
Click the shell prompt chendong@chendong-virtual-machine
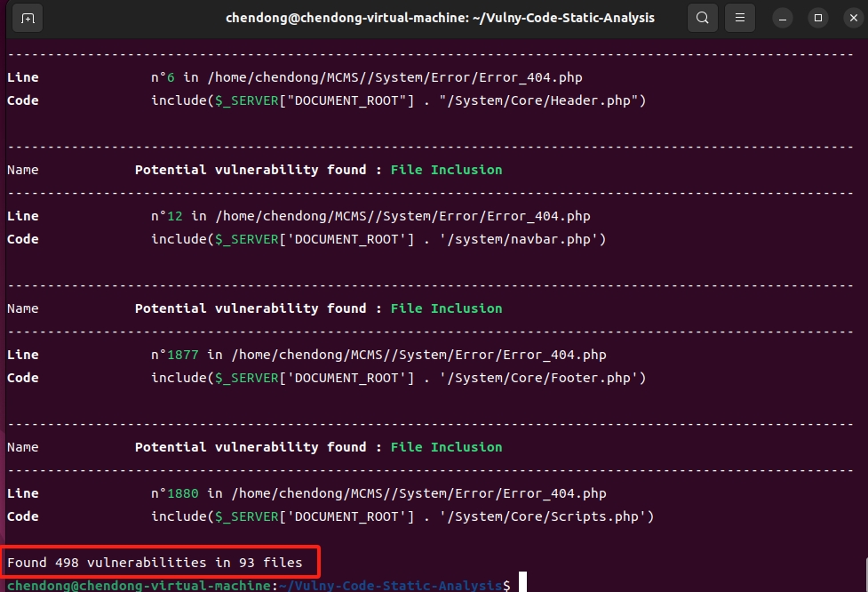point(139,586)
